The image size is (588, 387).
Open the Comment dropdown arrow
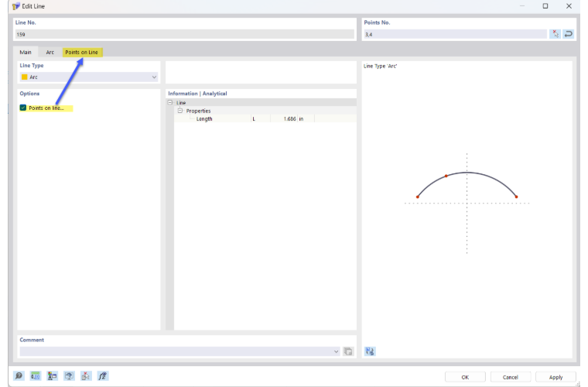336,351
